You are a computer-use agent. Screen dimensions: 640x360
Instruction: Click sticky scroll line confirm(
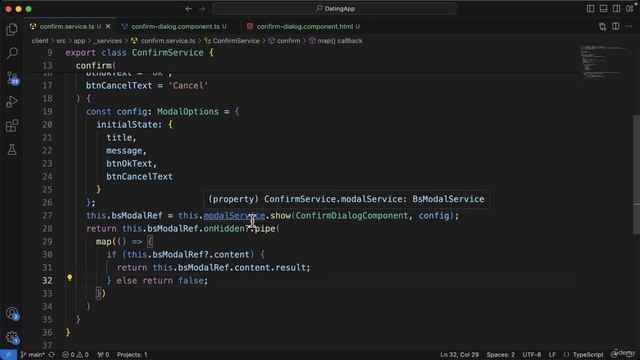point(96,66)
